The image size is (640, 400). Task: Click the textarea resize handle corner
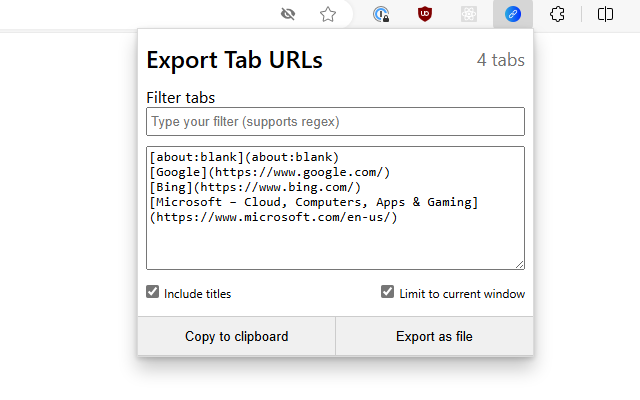520,265
